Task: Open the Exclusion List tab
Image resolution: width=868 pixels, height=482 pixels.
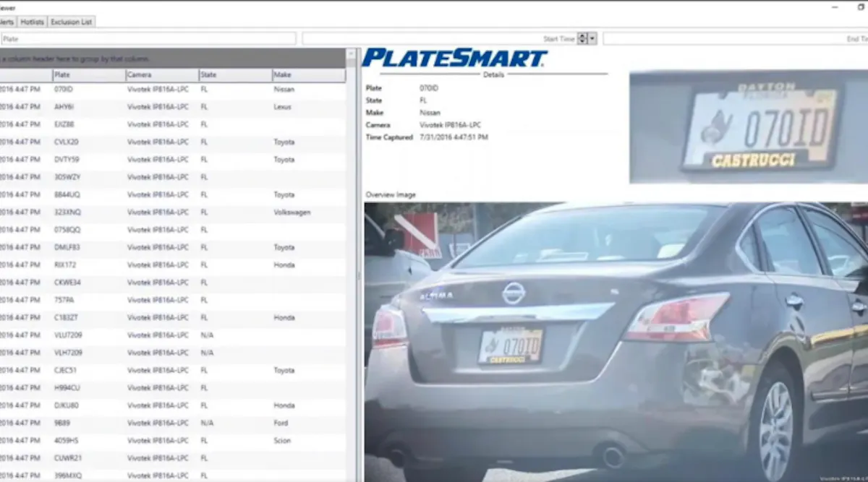Action: pyautogui.click(x=71, y=22)
